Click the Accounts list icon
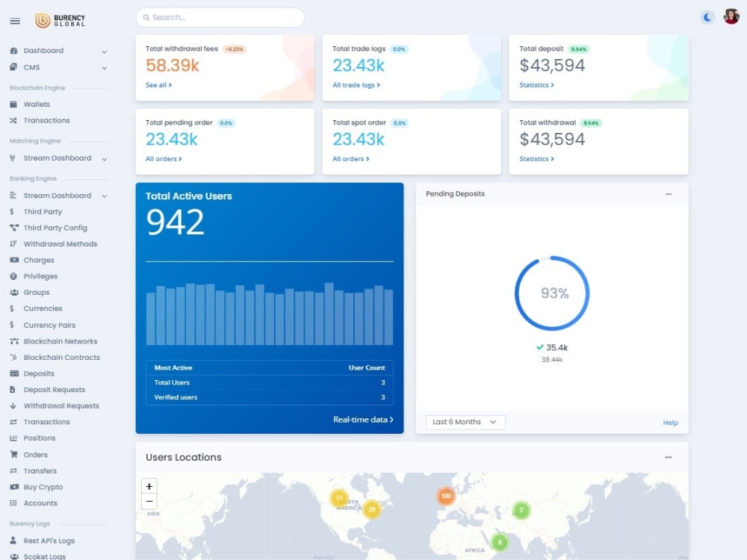 (x=13, y=503)
